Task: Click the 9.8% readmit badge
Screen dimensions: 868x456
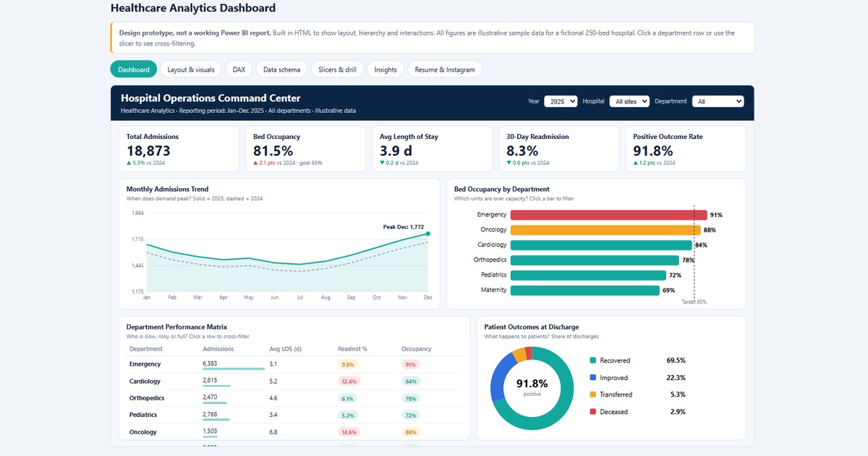Action: [x=348, y=364]
